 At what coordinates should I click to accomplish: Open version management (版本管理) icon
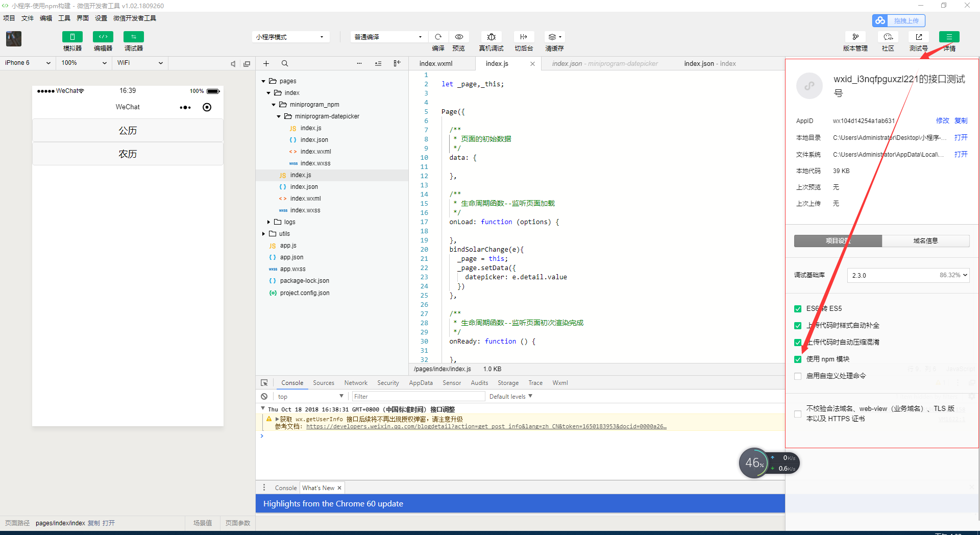coord(855,37)
